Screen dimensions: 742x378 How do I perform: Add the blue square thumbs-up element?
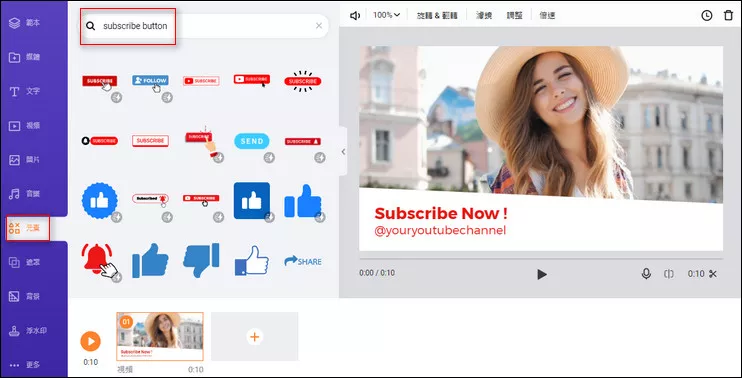click(252, 201)
